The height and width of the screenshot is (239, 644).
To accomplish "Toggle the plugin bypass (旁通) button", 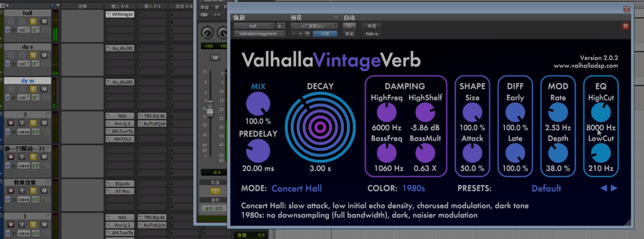I will (x=371, y=26).
